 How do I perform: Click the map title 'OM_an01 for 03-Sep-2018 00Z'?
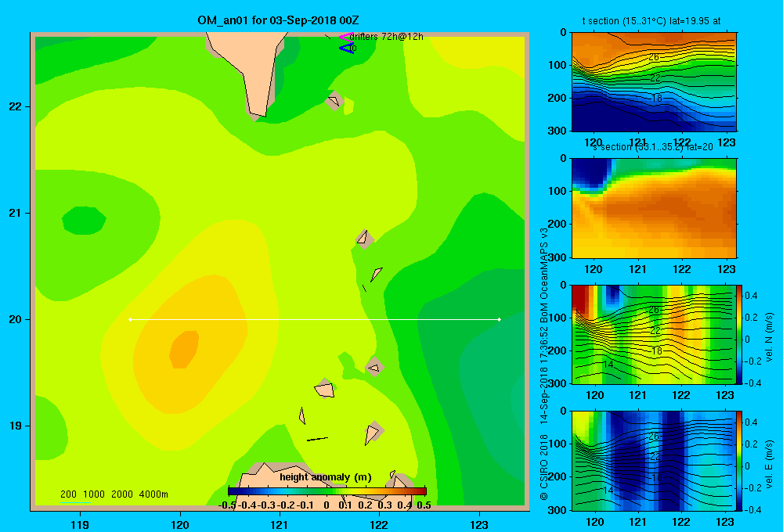click(278, 21)
